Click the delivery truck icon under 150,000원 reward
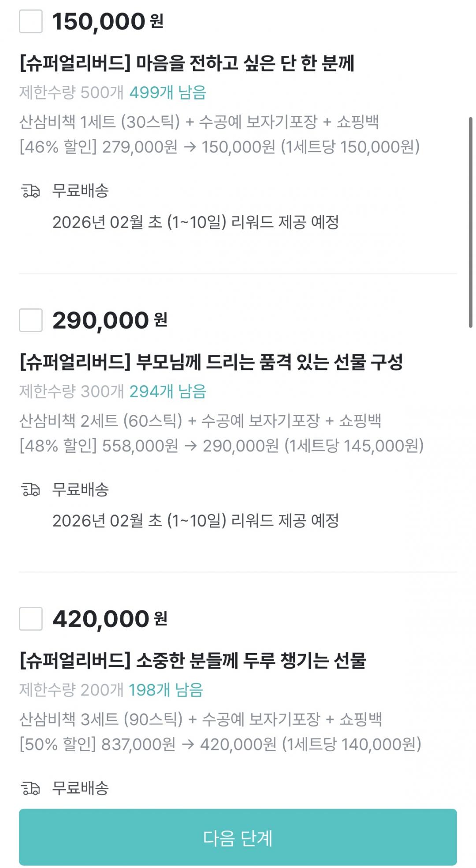 click(31, 191)
